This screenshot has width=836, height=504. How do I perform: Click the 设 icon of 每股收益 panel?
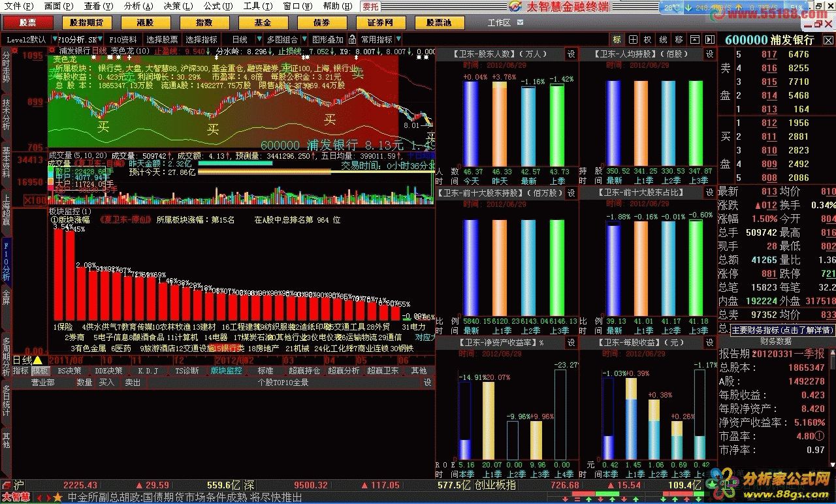point(709,343)
